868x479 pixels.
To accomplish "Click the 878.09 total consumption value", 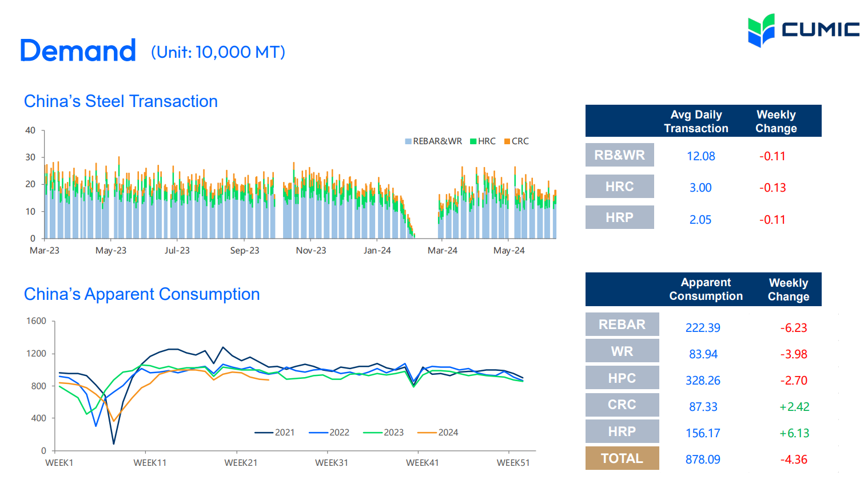I will tap(703, 460).
